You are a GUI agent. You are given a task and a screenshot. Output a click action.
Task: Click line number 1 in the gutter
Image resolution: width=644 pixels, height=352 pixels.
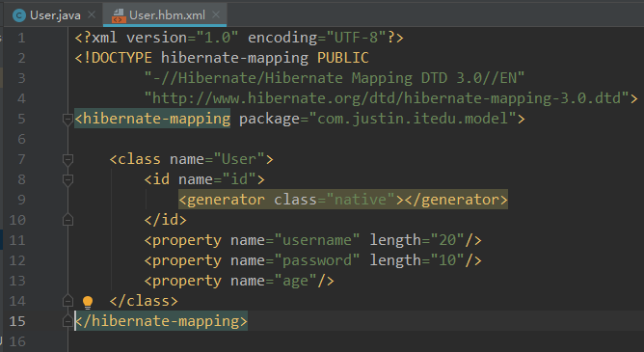click(x=21, y=39)
